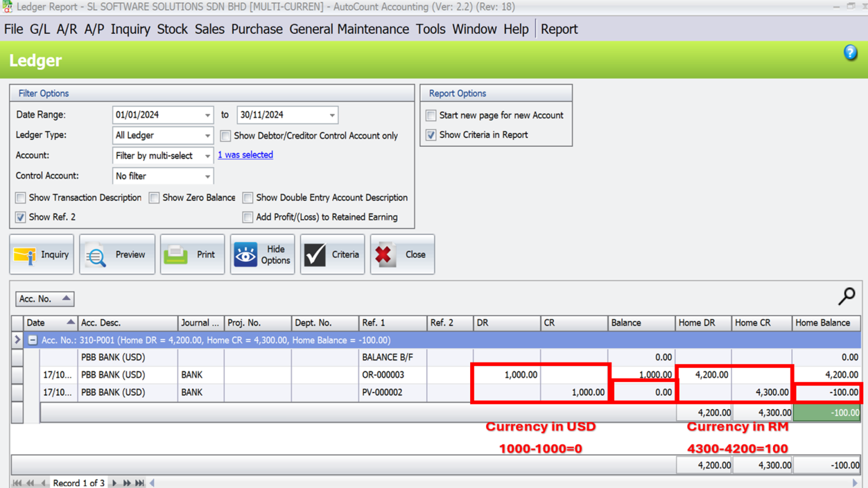The image size is (868, 488).
Task: Open the G/L menu
Action: coord(40,29)
